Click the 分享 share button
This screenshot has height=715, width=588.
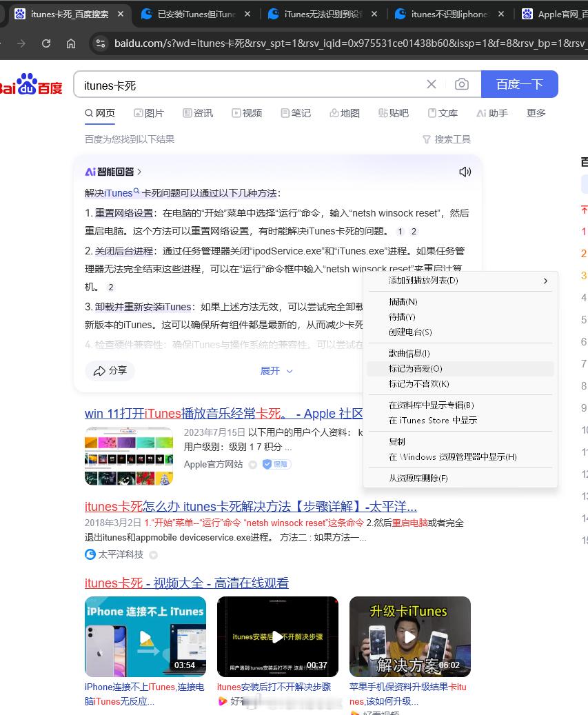point(110,371)
